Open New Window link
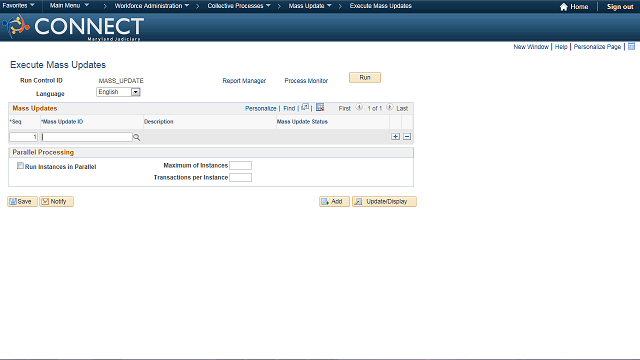This screenshot has height=360, width=640. click(531, 47)
